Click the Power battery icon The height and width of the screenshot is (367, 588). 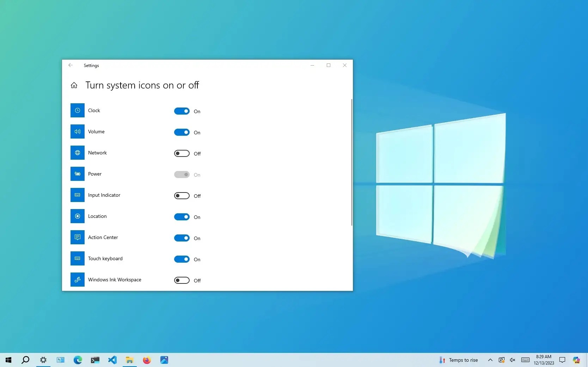coord(78,174)
